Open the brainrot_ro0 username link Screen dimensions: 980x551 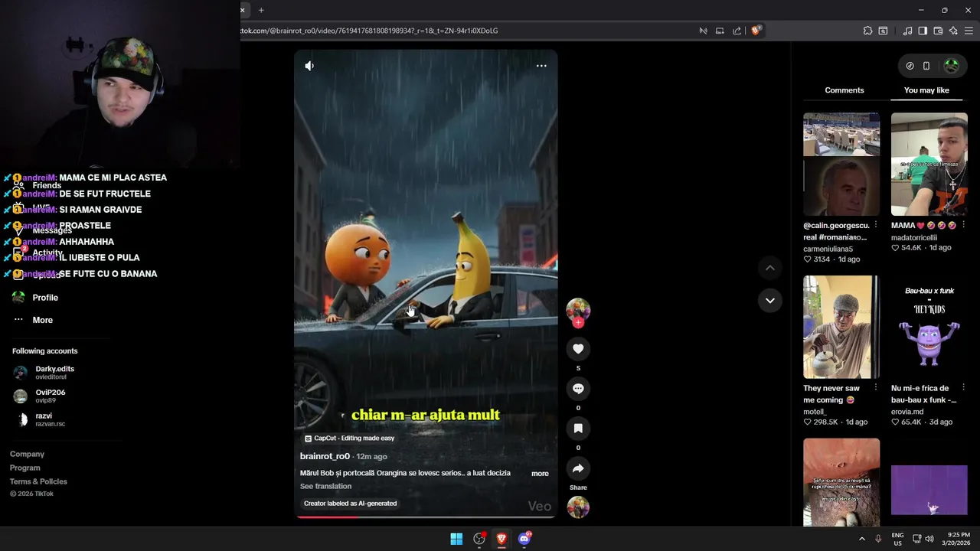[325, 456]
